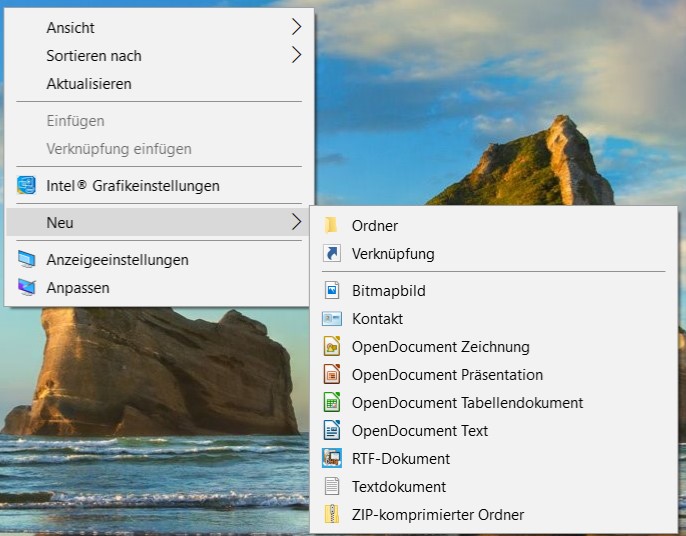This screenshot has height=536, width=686.
Task: Click the yellow folder icon beside Ordner
Action: (x=331, y=226)
